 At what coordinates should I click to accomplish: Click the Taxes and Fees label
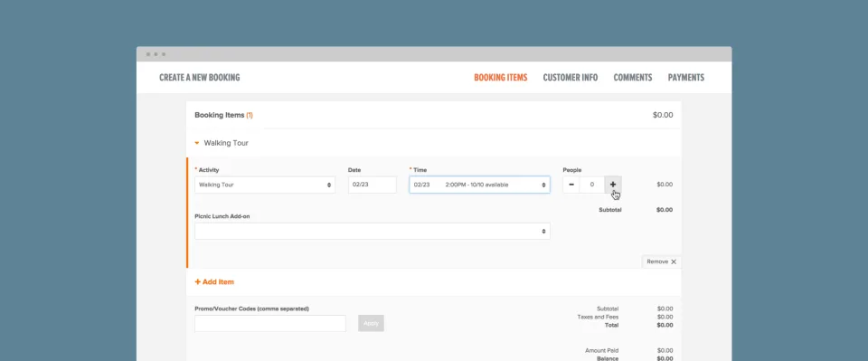point(598,318)
